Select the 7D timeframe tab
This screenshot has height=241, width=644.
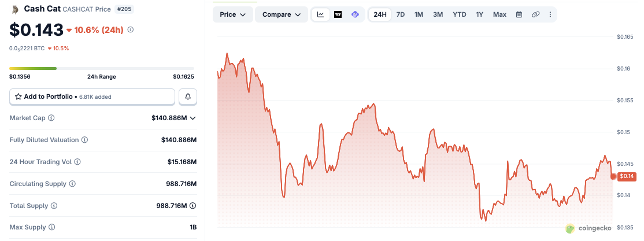pos(401,14)
